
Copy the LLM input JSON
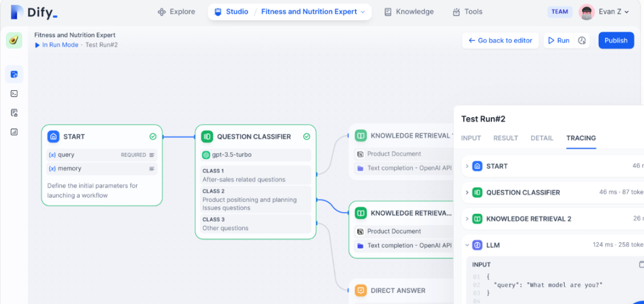coord(641,265)
